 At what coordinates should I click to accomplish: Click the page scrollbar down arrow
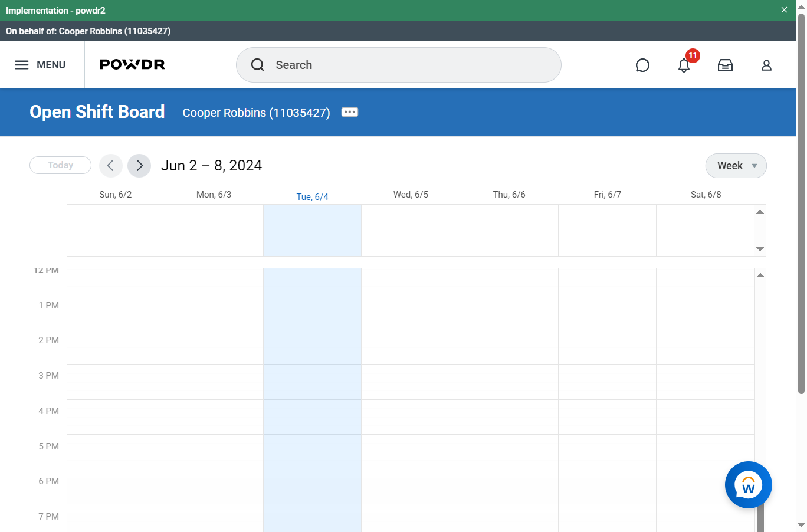(801, 525)
